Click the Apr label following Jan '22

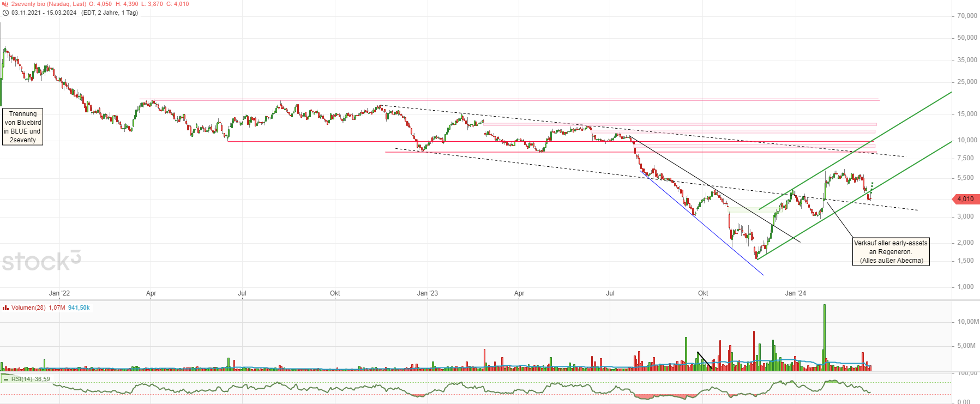(151, 293)
